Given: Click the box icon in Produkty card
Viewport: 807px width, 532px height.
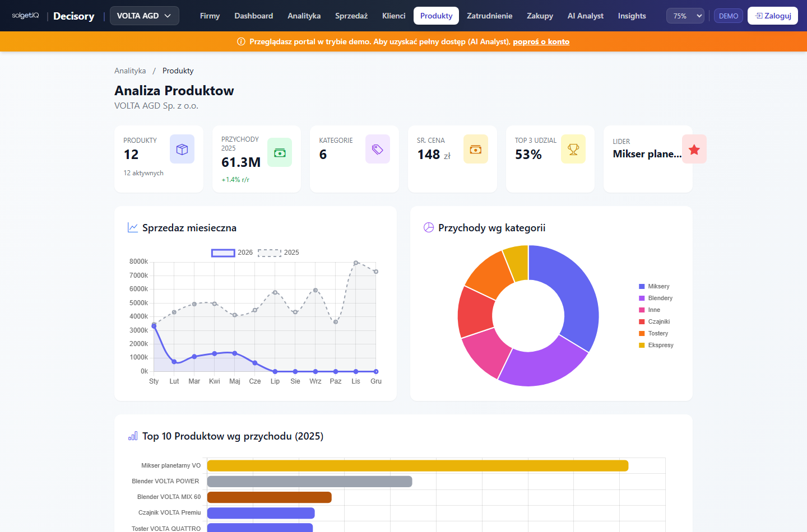Looking at the screenshot, I should click(182, 149).
